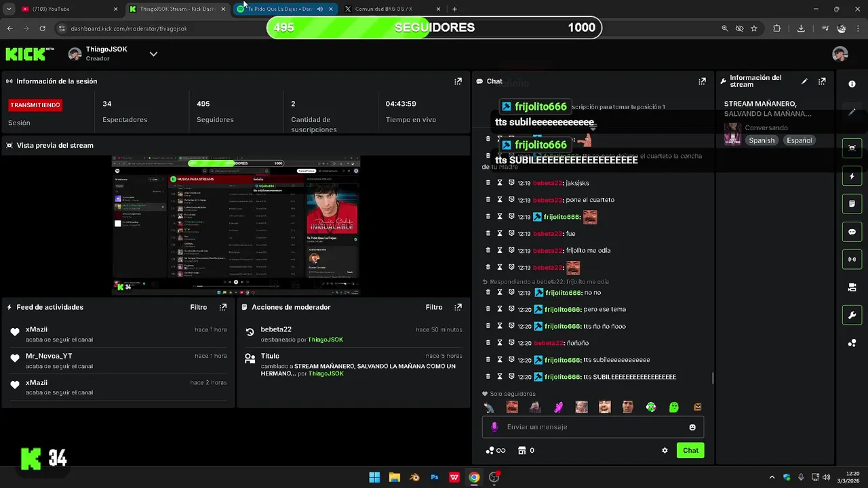Open Chrome media controls icon

point(825,28)
